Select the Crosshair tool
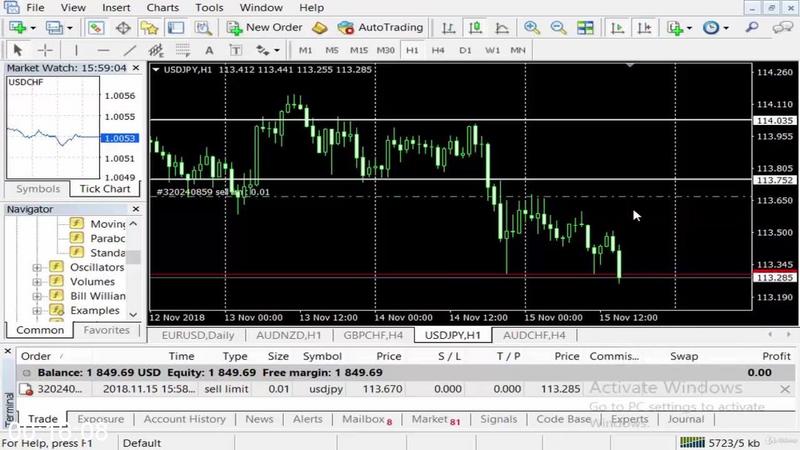Screen dimensions: 800x450 45,50
